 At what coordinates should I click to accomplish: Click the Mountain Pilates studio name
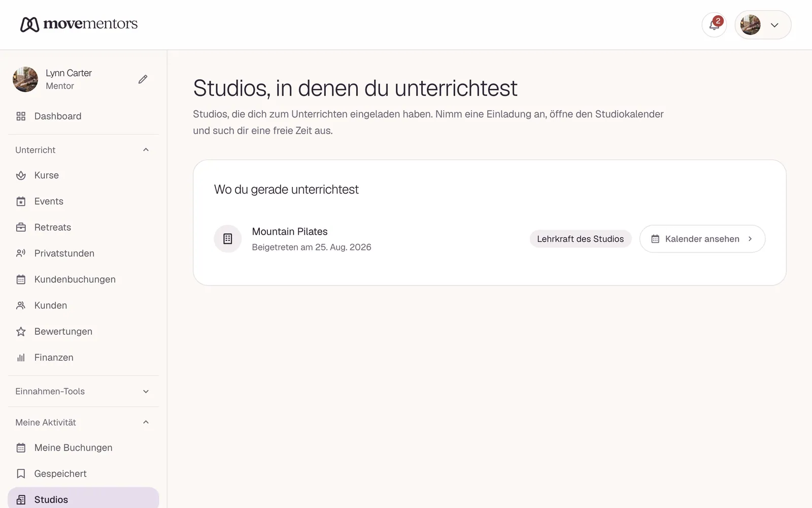290,232
